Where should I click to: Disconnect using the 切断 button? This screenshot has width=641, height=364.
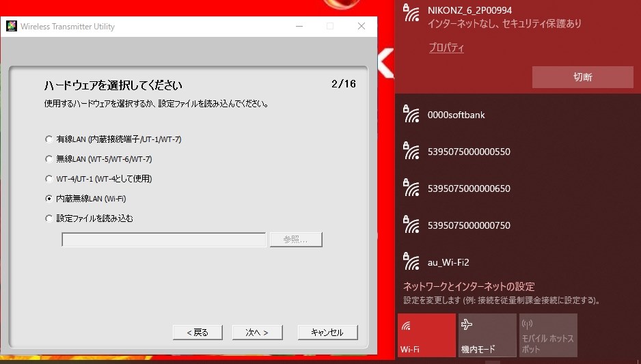click(582, 76)
